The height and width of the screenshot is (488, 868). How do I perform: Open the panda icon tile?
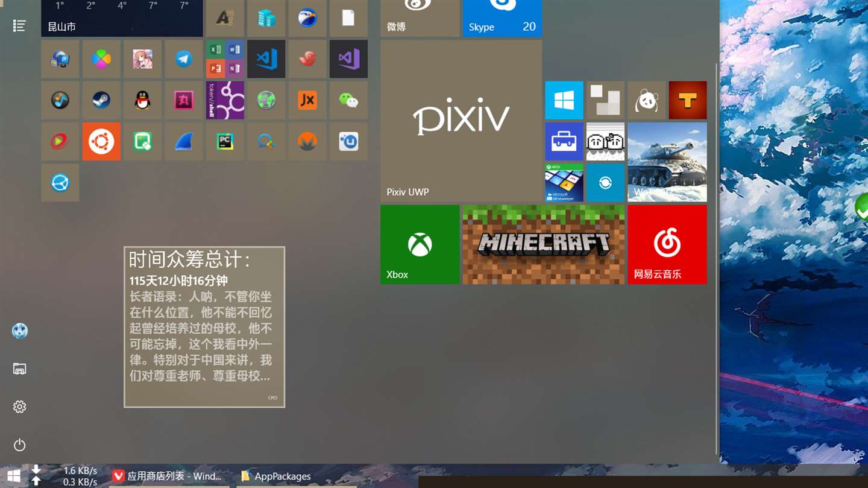647,100
